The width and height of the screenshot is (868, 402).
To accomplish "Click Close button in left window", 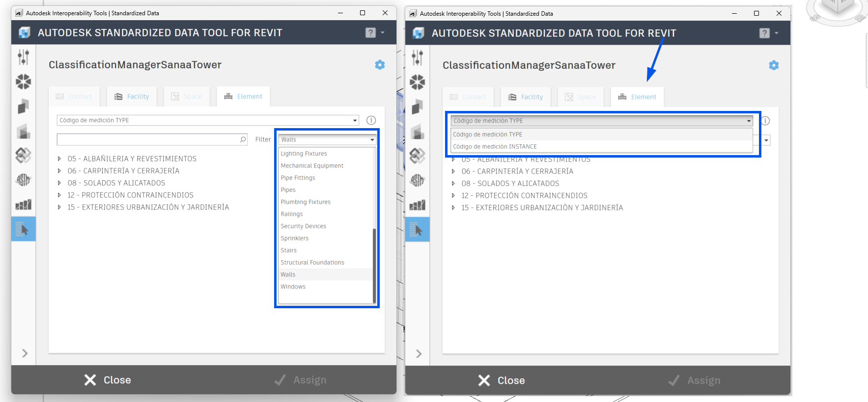I will tap(108, 380).
